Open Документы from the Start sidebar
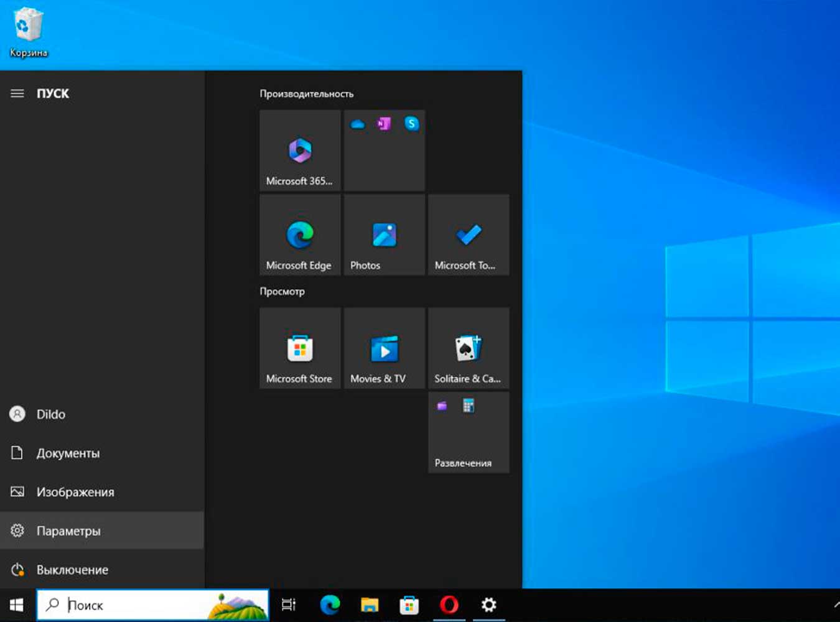840x622 pixels. (102, 453)
